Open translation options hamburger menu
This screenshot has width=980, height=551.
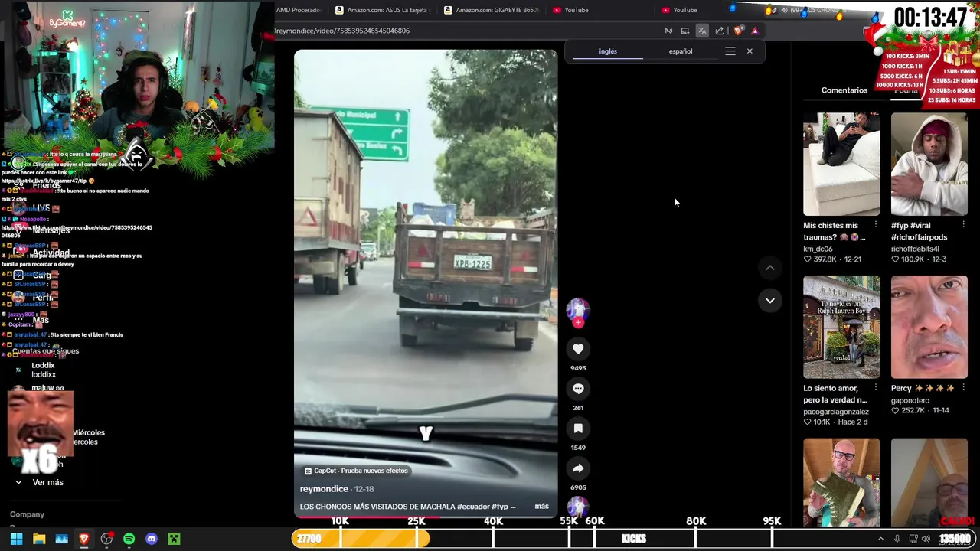coord(730,51)
